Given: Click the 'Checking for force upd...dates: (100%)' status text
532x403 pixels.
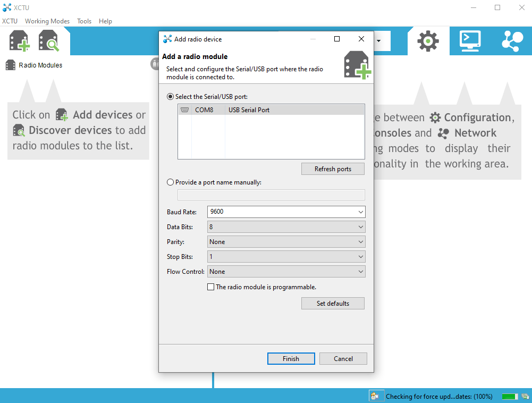Looking at the screenshot, I should coord(439,397).
